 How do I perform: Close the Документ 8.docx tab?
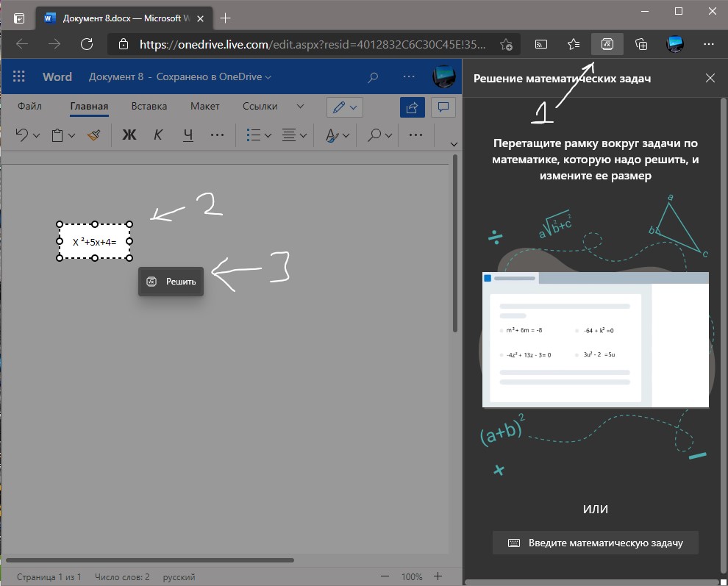(200, 18)
